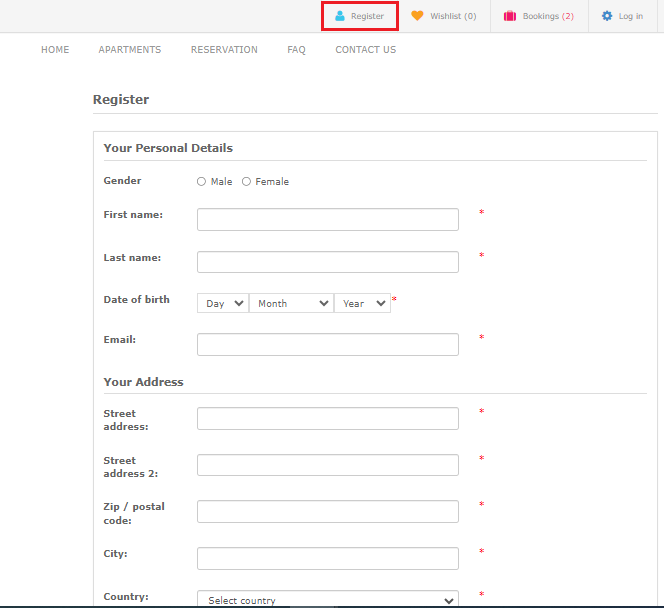Viewport: 664px width, 608px height.
Task: Open the FAQ page from the menu
Action: [296, 50]
